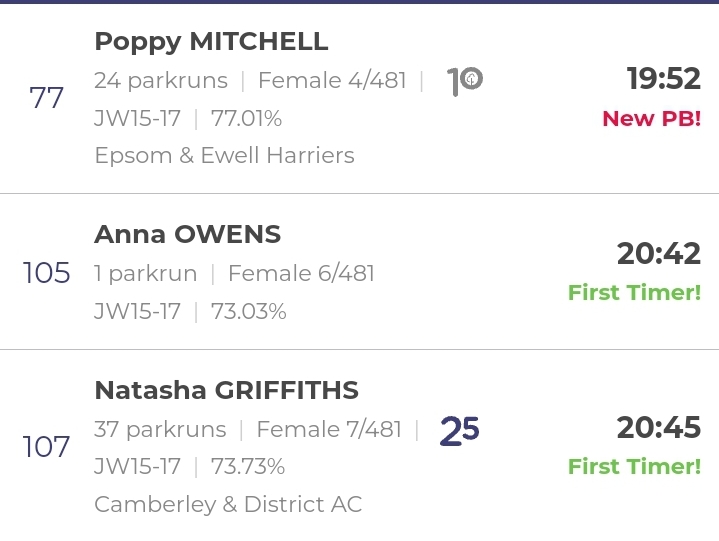Open Natasha GRIFFITHS's runner profile

click(227, 391)
